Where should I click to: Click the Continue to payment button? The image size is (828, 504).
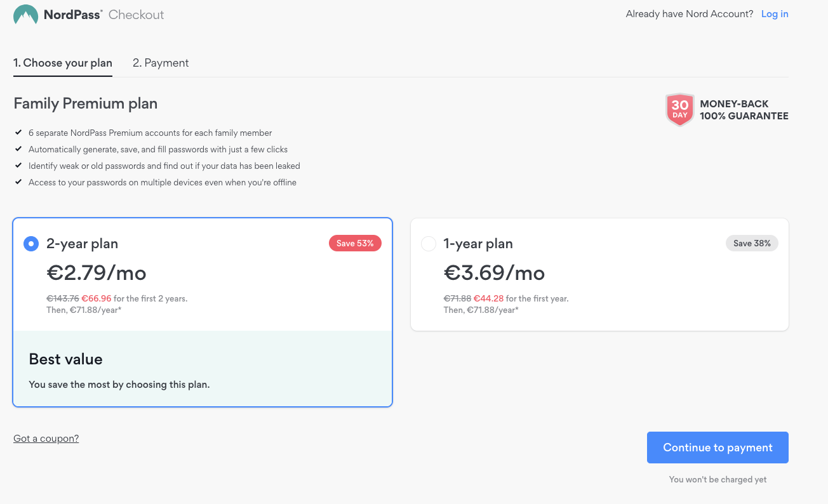[x=718, y=448]
